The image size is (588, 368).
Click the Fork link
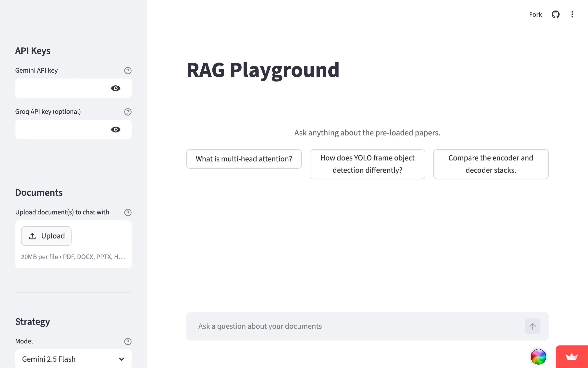click(535, 14)
